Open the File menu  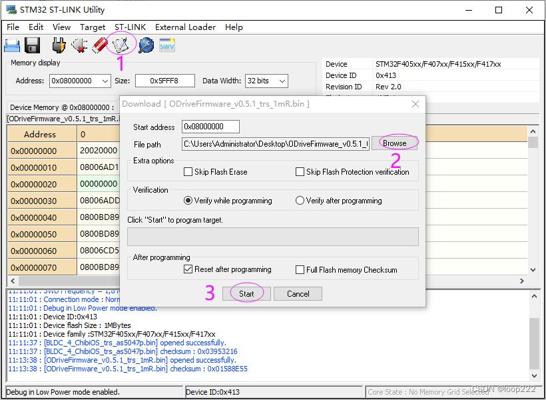pos(13,27)
